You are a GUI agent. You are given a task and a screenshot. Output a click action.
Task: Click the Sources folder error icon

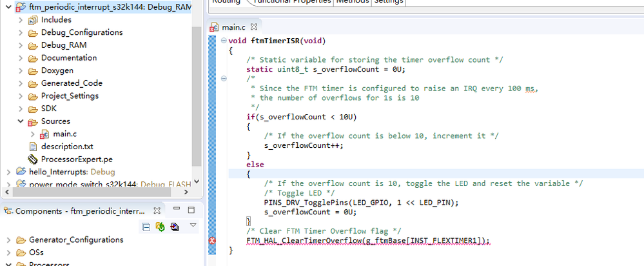(x=32, y=122)
